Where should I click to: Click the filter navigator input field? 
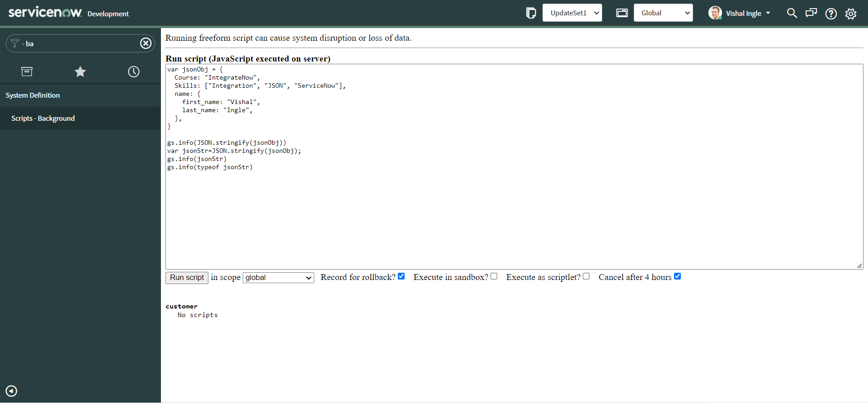pos(80,43)
